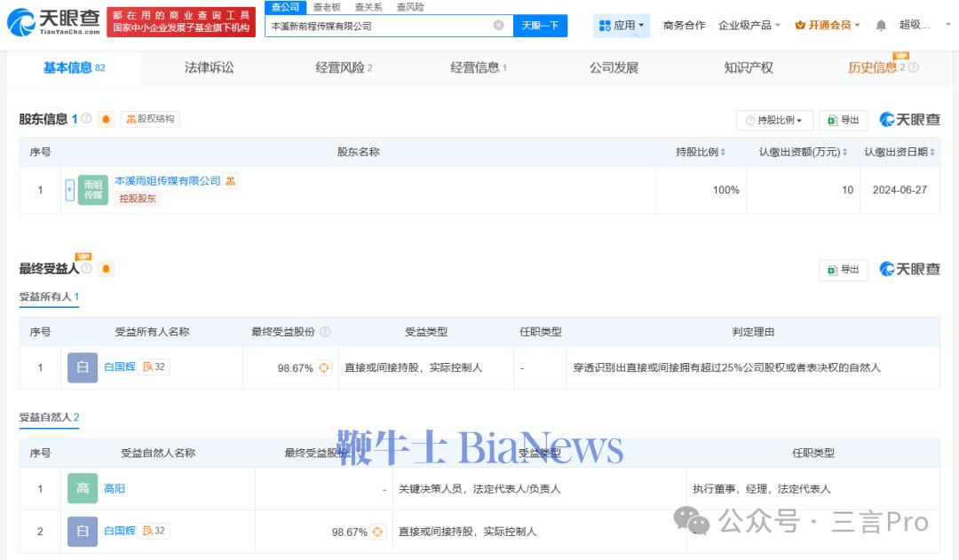959x560 pixels.
Task: Click the 天眼一下 search button
Action: coord(540,25)
